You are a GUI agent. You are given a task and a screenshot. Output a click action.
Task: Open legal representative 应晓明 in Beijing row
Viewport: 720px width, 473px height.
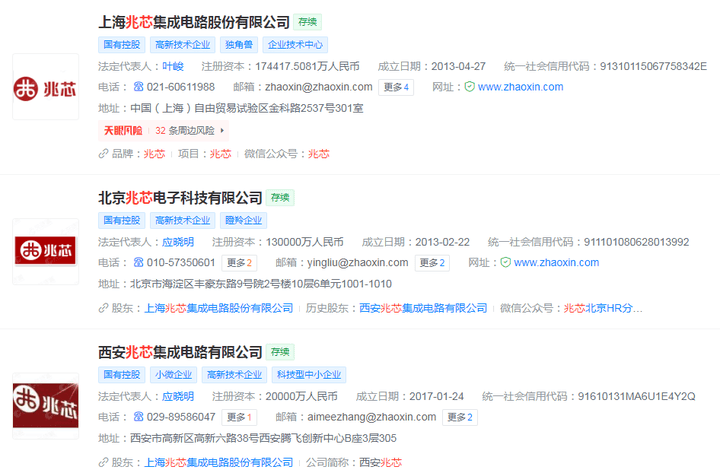[178, 242]
